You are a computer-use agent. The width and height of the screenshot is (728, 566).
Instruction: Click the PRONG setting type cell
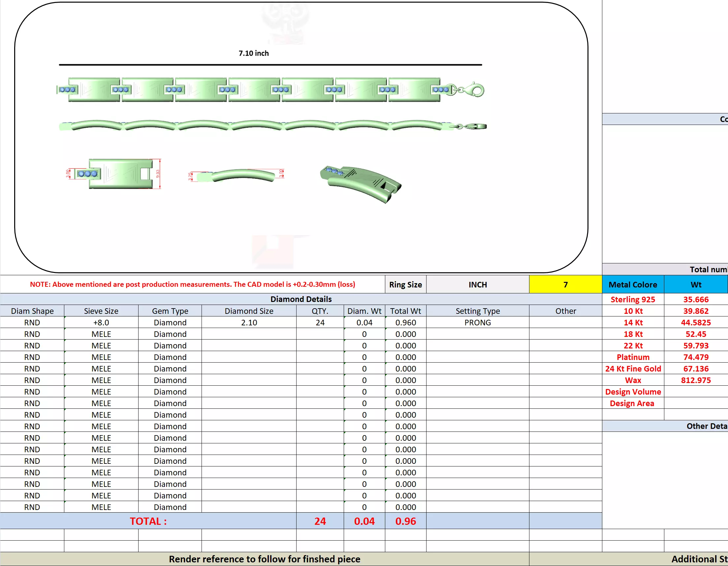pos(477,322)
